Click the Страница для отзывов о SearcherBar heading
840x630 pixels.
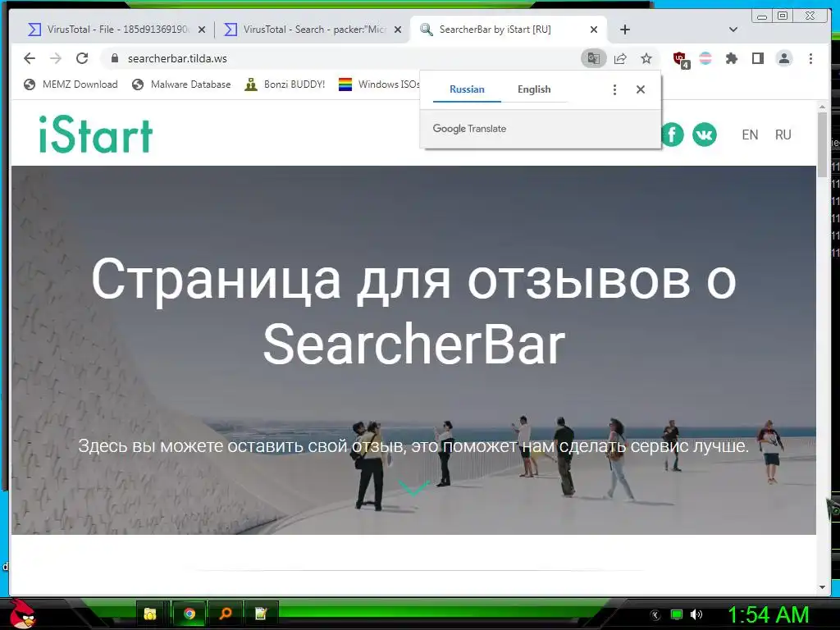pos(413,311)
